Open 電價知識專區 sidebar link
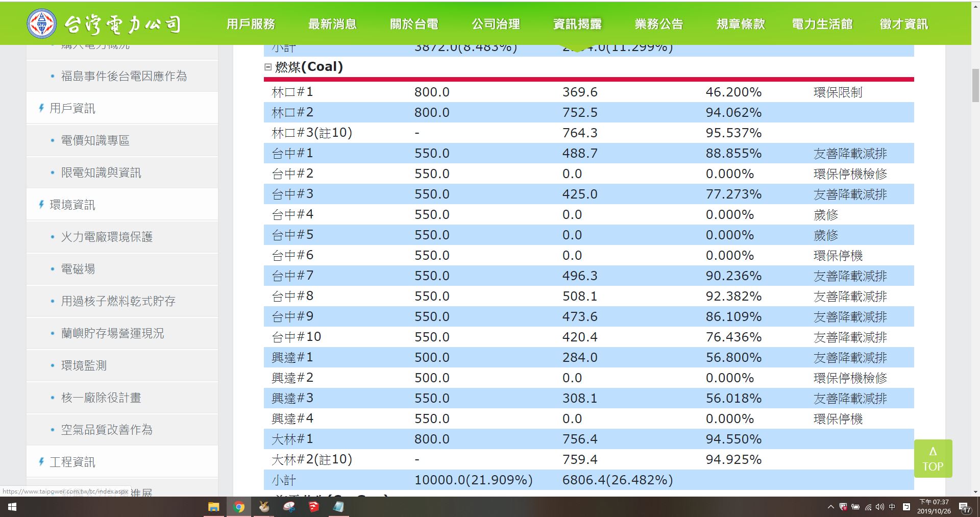The width and height of the screenshot is (980, 517). 95,140
